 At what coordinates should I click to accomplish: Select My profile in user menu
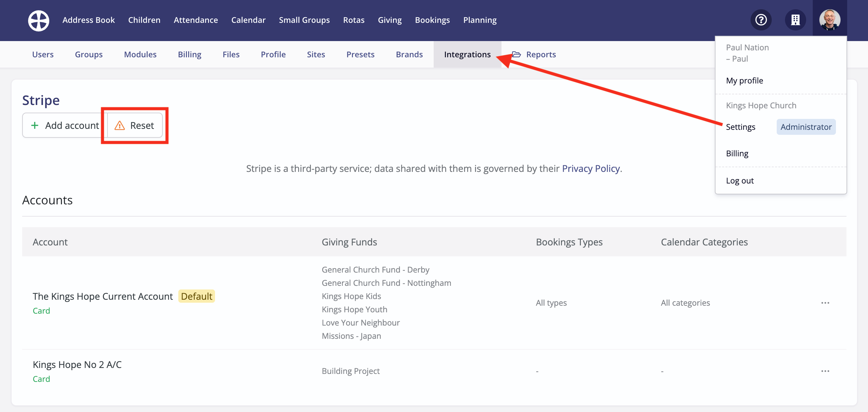(x=744, y=80)
